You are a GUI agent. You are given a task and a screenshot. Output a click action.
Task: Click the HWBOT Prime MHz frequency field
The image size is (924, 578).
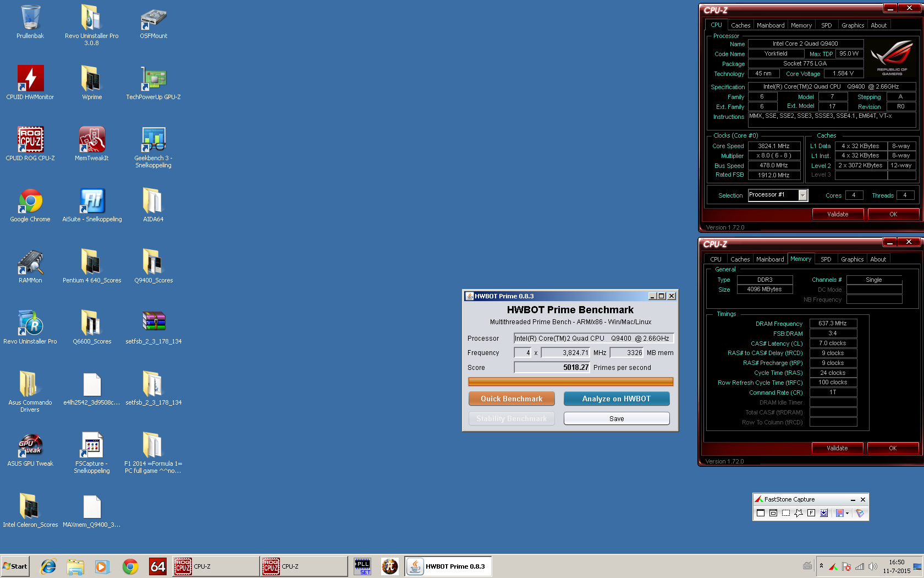565,353
